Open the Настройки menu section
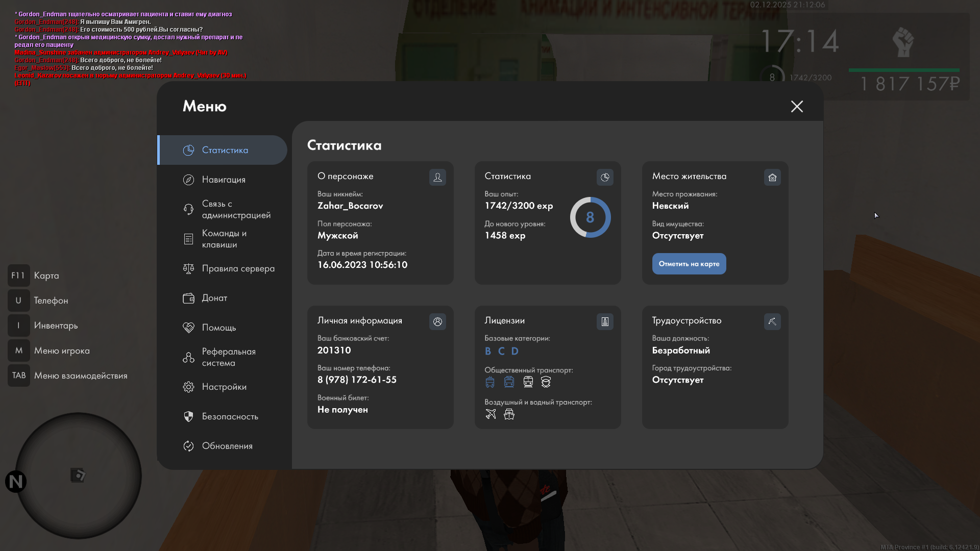 click(224, 387)
